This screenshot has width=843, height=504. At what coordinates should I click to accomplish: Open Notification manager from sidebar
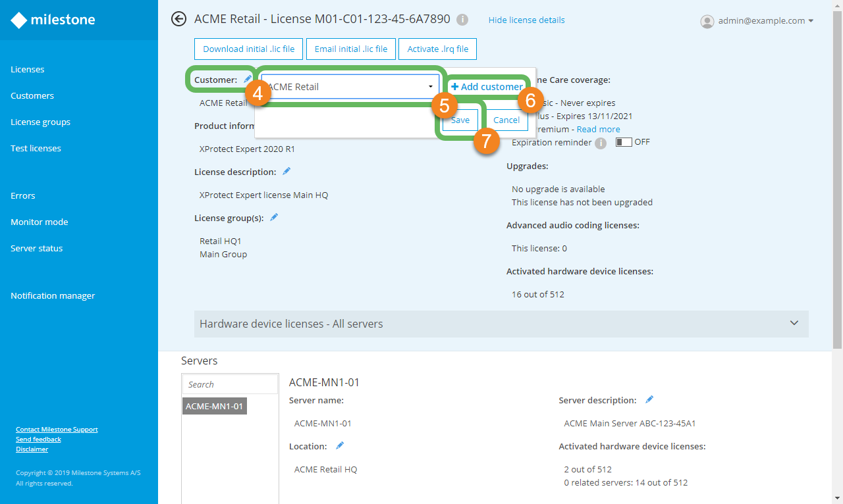(53, 296)
